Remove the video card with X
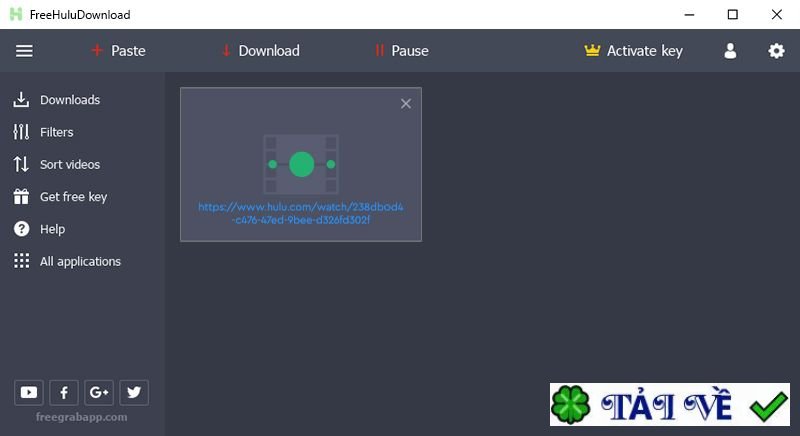This screenshot has height=436, width=800. pos(406,104)
